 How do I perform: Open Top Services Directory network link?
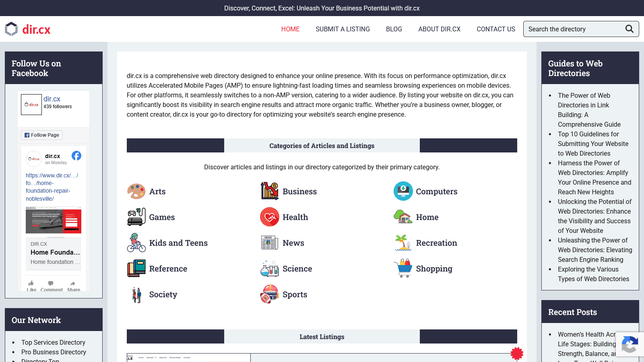53,342
